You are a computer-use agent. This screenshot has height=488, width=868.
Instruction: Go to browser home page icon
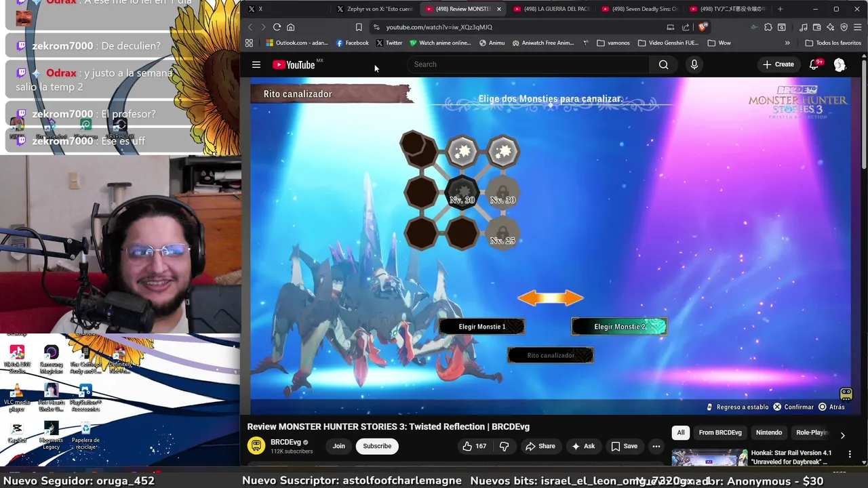point(290,27)
